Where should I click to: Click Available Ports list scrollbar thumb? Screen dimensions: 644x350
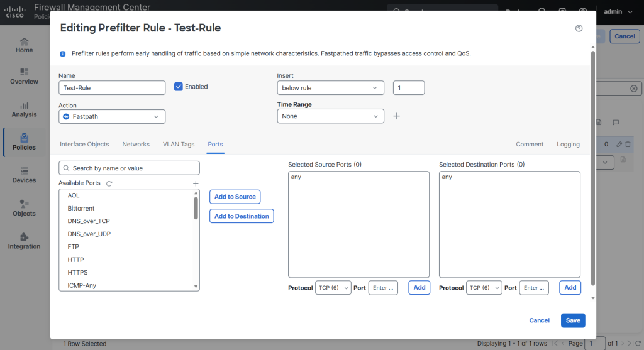point(196,208)
